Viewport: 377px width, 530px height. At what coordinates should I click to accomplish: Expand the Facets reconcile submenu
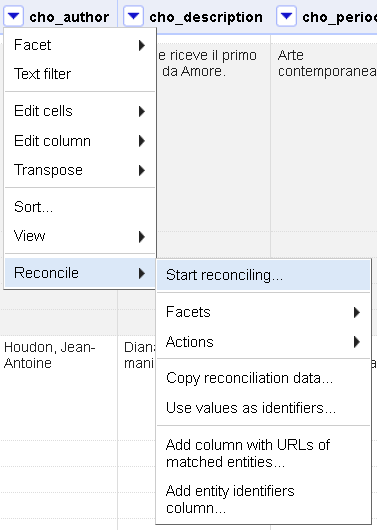click(263, 312)
